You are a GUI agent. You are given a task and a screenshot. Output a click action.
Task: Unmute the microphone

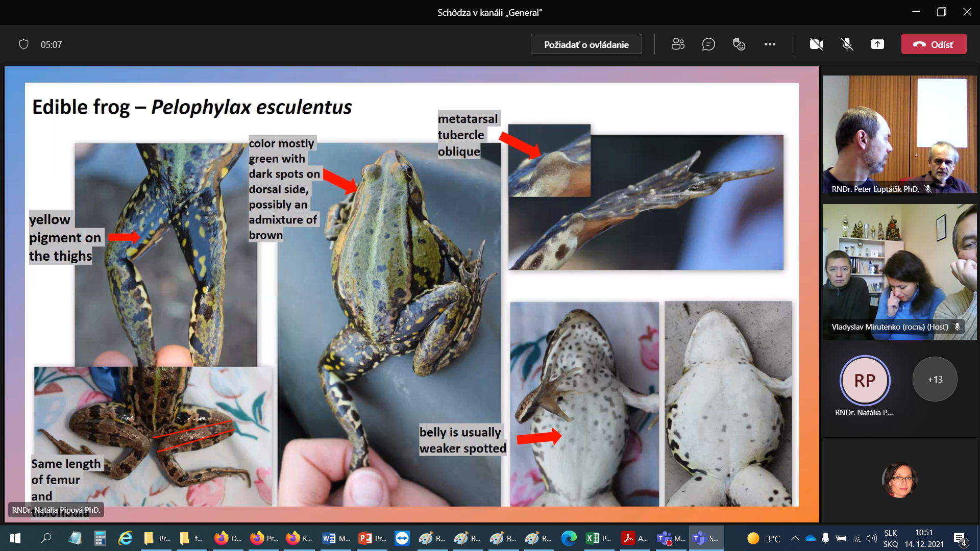[x=847, y=44]
